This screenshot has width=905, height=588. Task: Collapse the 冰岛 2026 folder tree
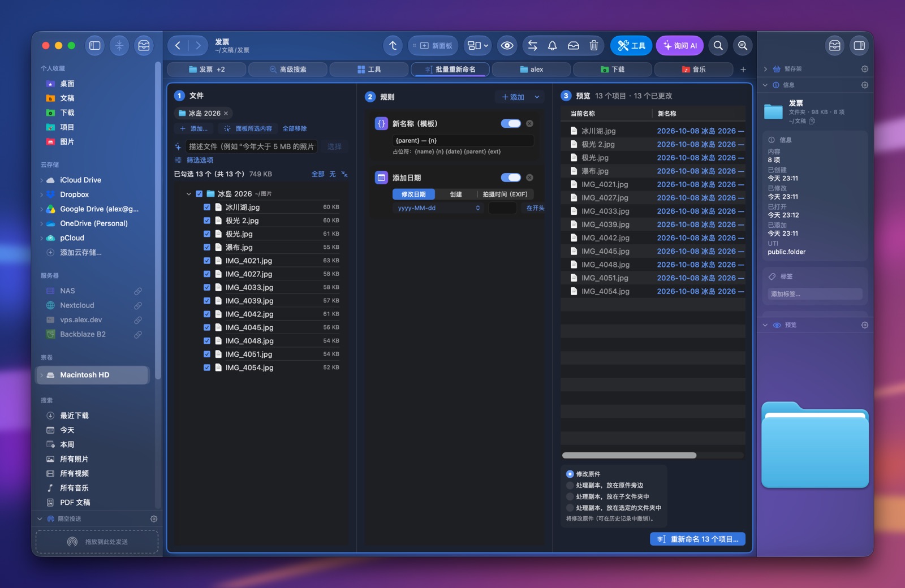click(189, 194)
